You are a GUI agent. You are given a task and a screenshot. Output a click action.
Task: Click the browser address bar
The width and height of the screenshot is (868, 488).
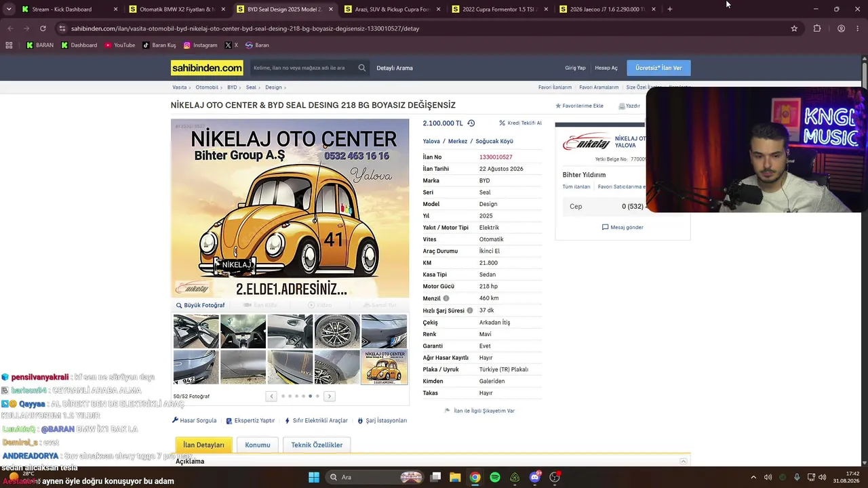427,28
